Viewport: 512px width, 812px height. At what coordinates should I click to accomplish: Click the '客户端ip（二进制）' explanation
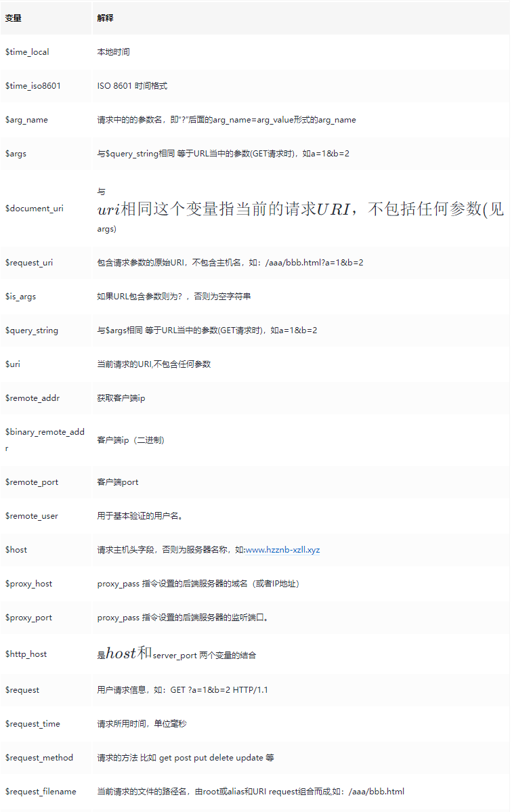point(131,440)
